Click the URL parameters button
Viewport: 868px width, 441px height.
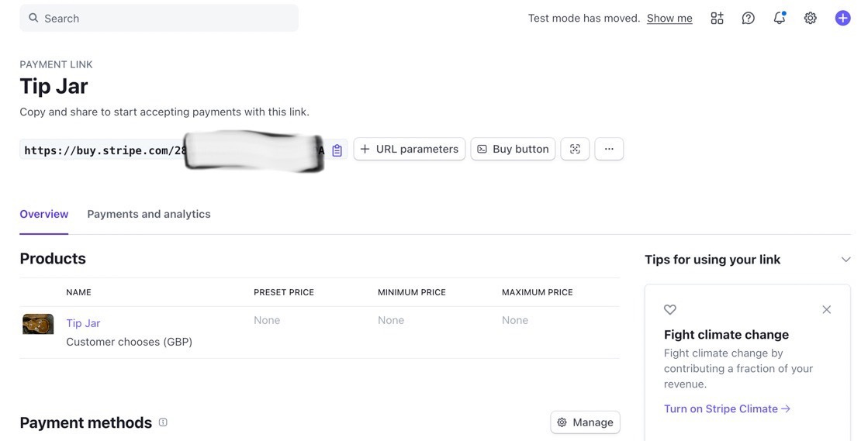tap(410, 149)
